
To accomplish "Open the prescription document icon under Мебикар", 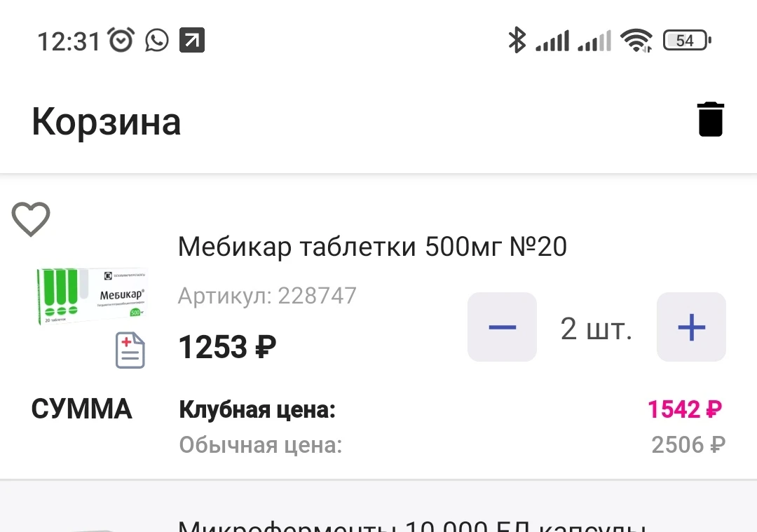I will click(x=130, y=350).
